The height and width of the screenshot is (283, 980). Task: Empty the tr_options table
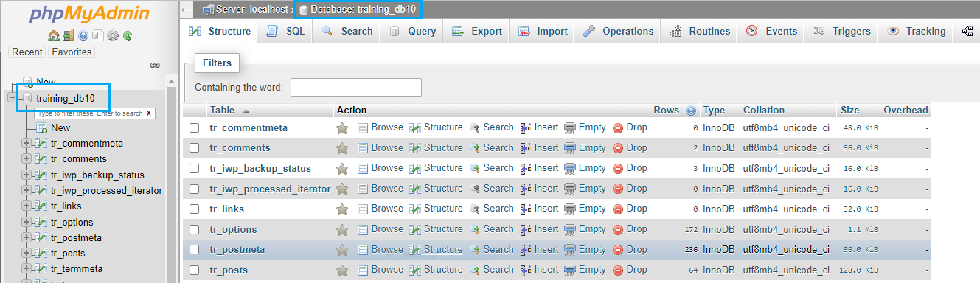(x=585, y=229)
